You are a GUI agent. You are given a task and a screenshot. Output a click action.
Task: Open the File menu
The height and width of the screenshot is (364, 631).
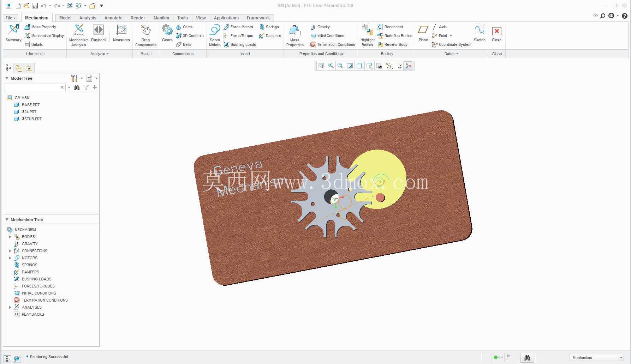11,18
